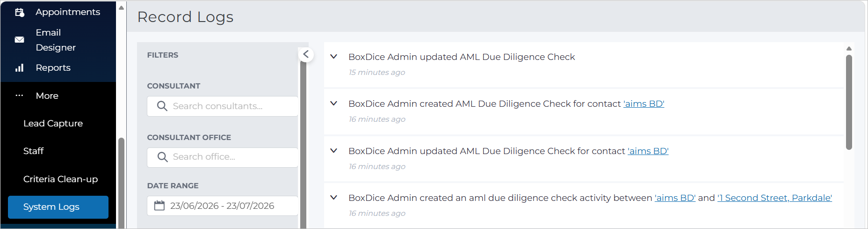Expand the updated AML Due Diligence Check log
The width and height of the screenshot is (868, 229).
pos(334,57)
